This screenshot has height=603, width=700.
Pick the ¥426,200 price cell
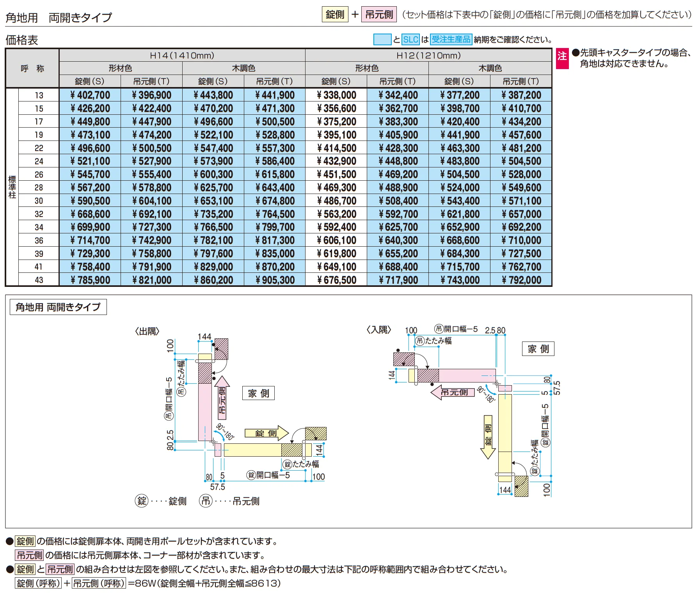[90, 109]
